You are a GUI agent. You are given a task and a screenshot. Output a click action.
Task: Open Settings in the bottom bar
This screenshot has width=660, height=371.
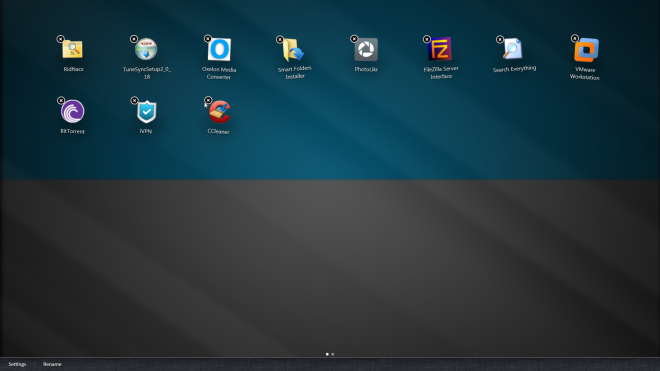pyautogui.click(x=17, y=364)
